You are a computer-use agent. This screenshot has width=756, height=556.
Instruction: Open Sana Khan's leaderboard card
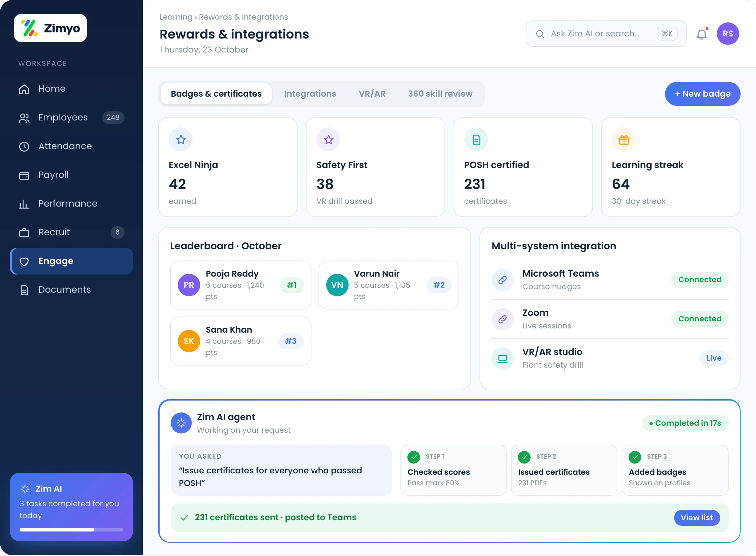(241, 341)
